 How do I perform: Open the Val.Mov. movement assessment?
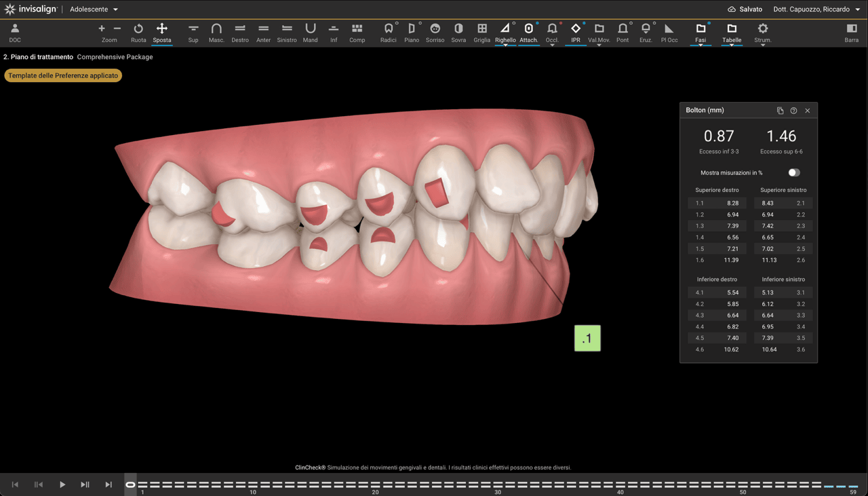(x=599, y=33)
